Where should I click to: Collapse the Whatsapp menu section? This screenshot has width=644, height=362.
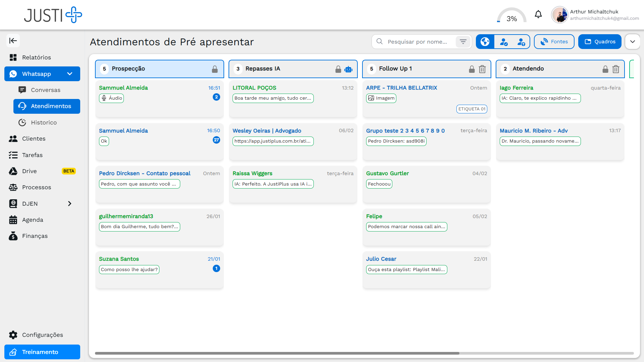coord(69,74)
